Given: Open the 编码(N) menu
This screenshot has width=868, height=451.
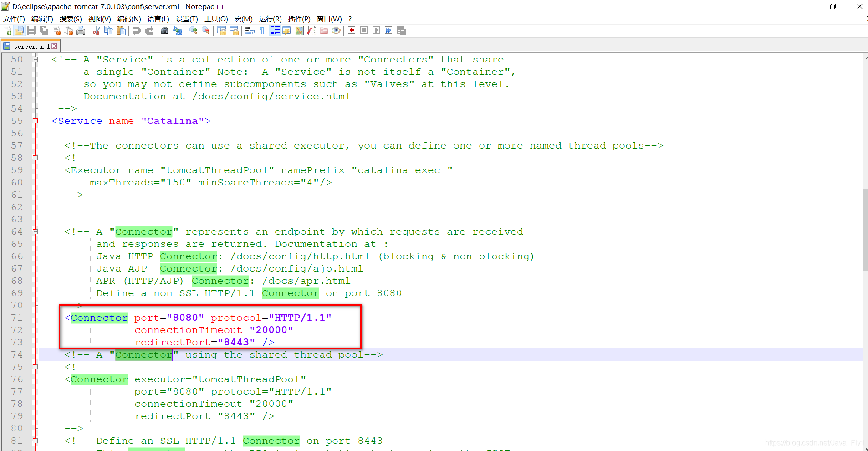Looking at the screenshot, I should (129, 19).
